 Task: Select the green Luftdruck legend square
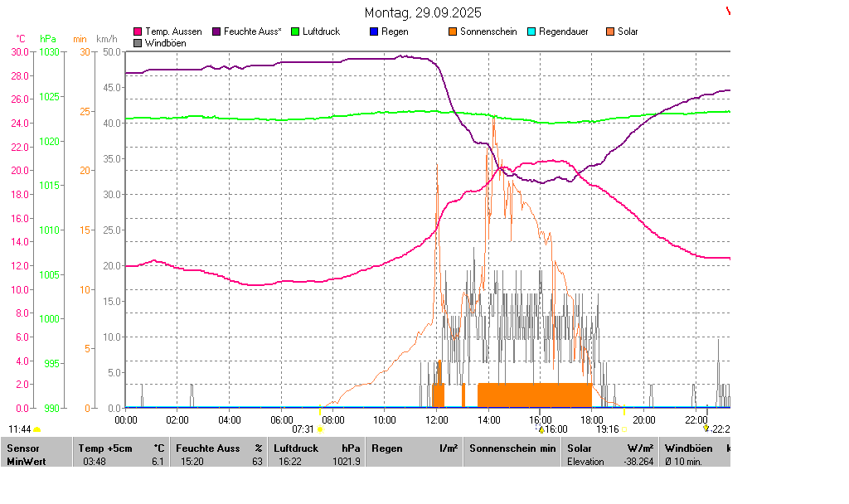pyautogui.click(x=295, y=31)
